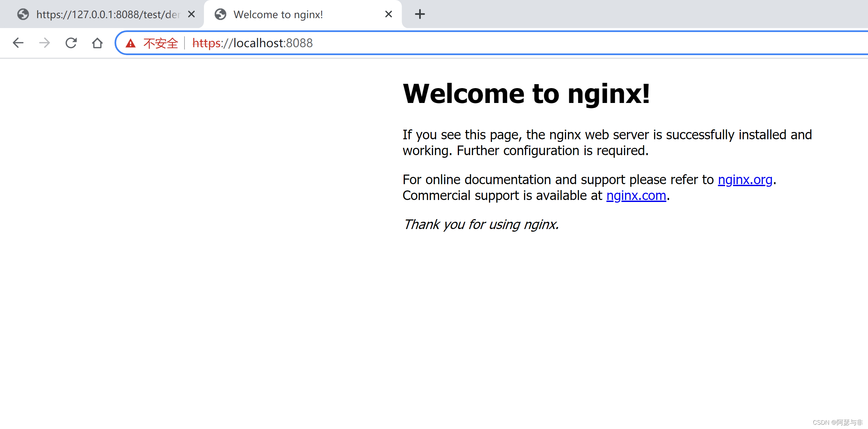Click the red security warning triangle

click(130, 43)
